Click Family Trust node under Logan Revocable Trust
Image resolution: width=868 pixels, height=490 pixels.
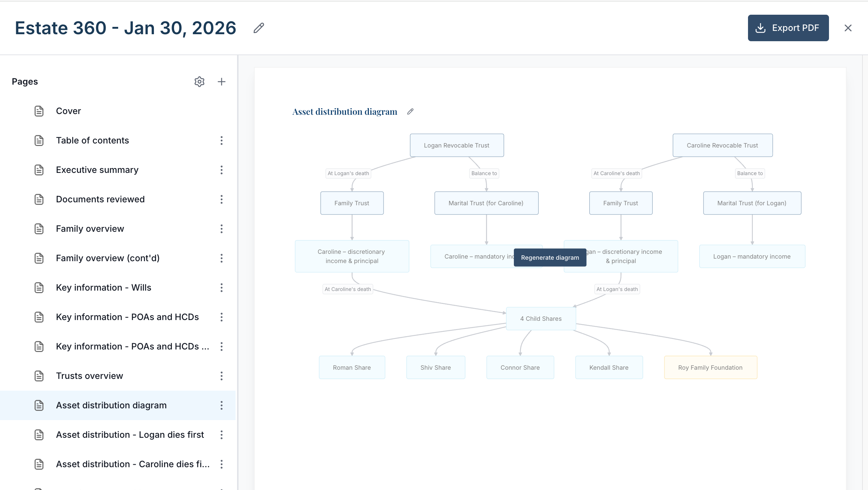pos(352,203)
